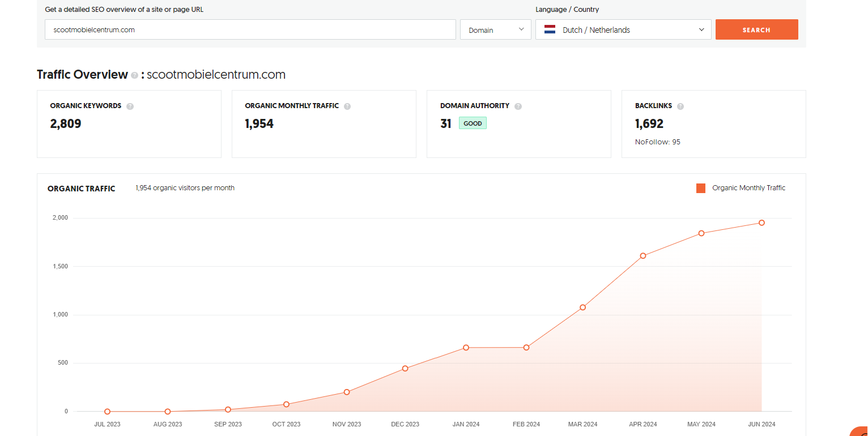Click the help icon beside Organic Monthly Traffic
The height and width of the screenshot is (436, 868).
347,106
